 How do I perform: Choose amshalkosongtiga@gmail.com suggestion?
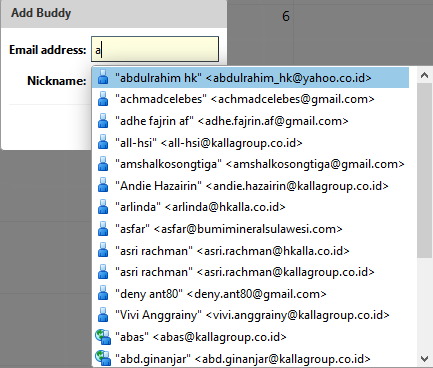click(x=250, y=164)
